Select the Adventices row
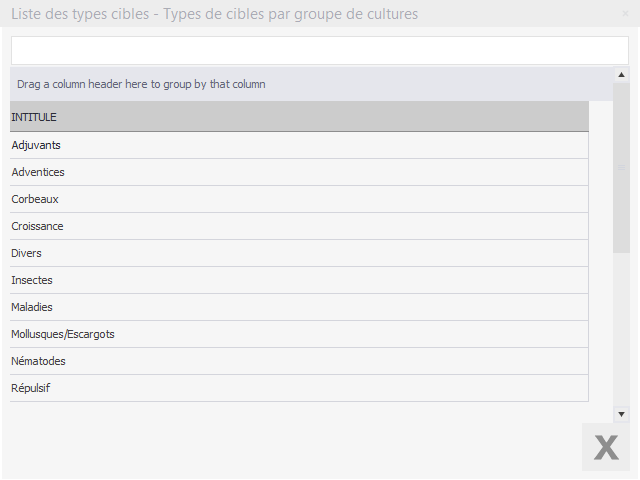 pyautogui.click(x=299, y=172)
